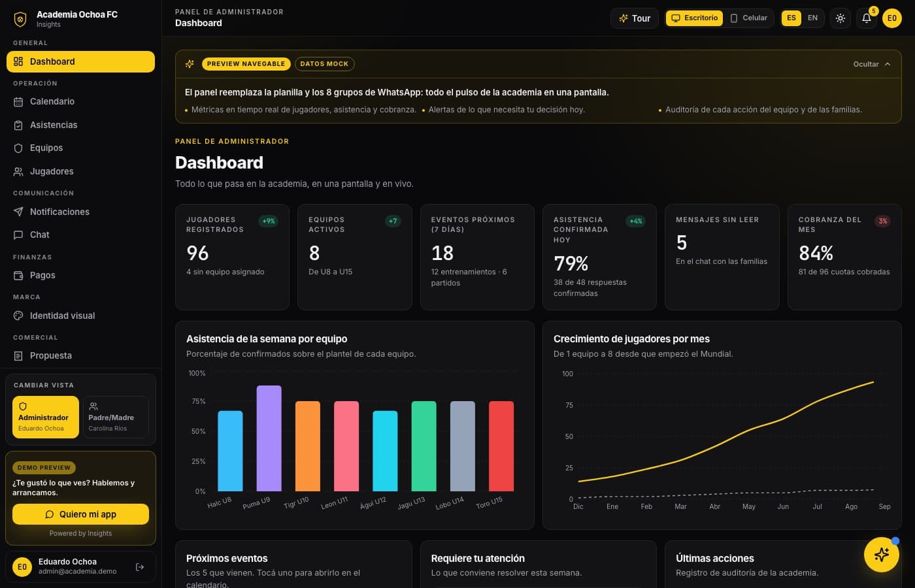This screenshot has width=915, height=588.
Task: Click the Pagos wallet icon
Action: pos(18,276)
